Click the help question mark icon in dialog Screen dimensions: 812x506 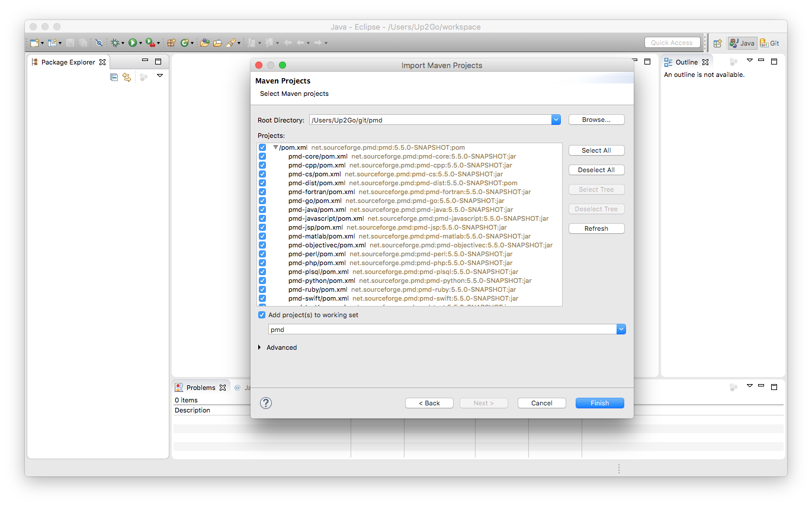pyautogui.click(x=266, y=403)
